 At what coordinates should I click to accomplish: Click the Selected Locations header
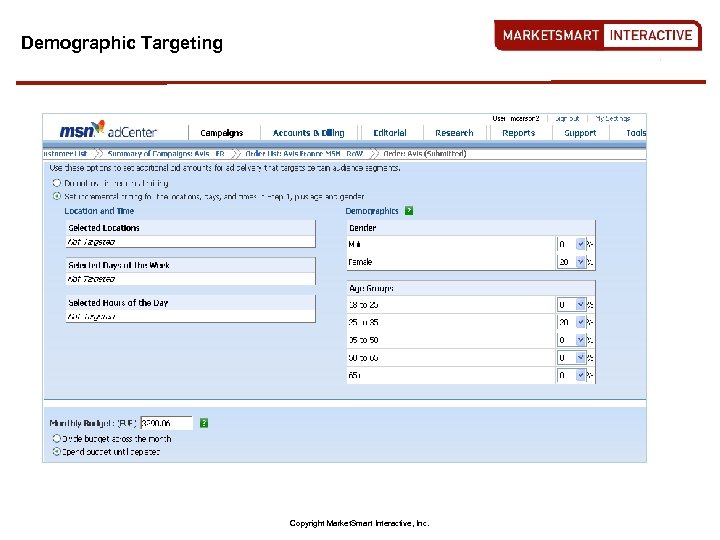click(191, 228)
